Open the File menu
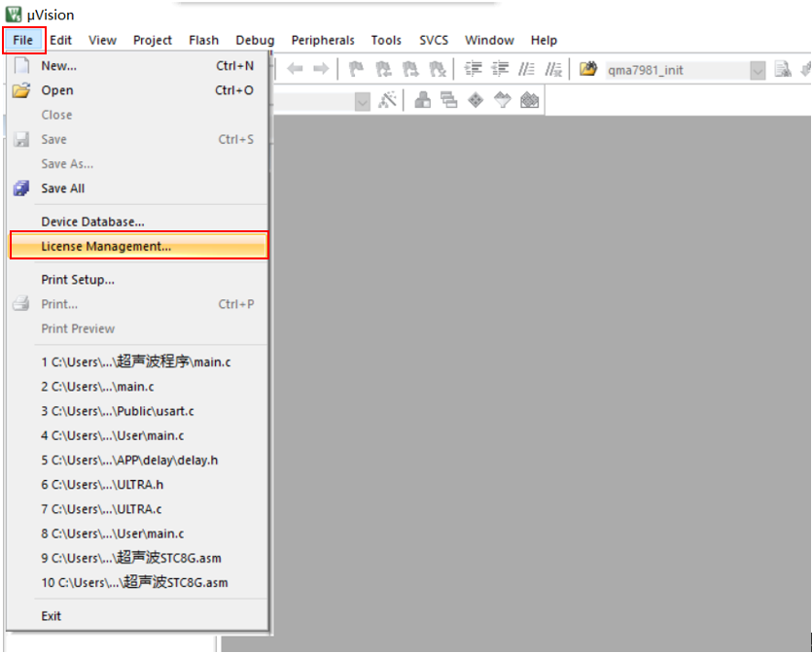The height and width of the screenshot is (653, 812). pyautogui.click(x=23, y=41)
